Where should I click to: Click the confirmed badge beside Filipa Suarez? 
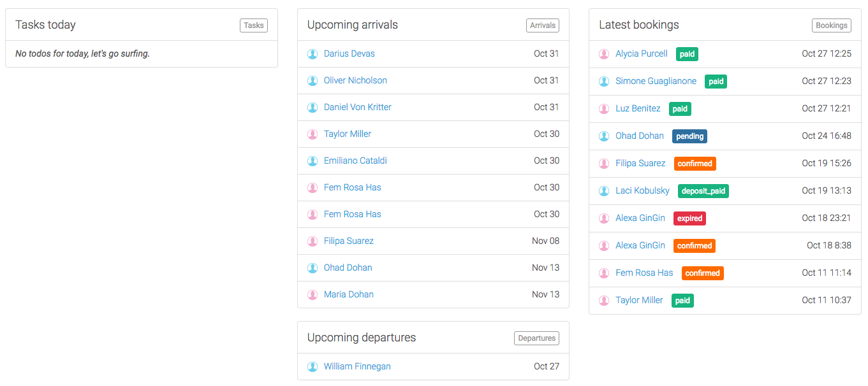695,164
